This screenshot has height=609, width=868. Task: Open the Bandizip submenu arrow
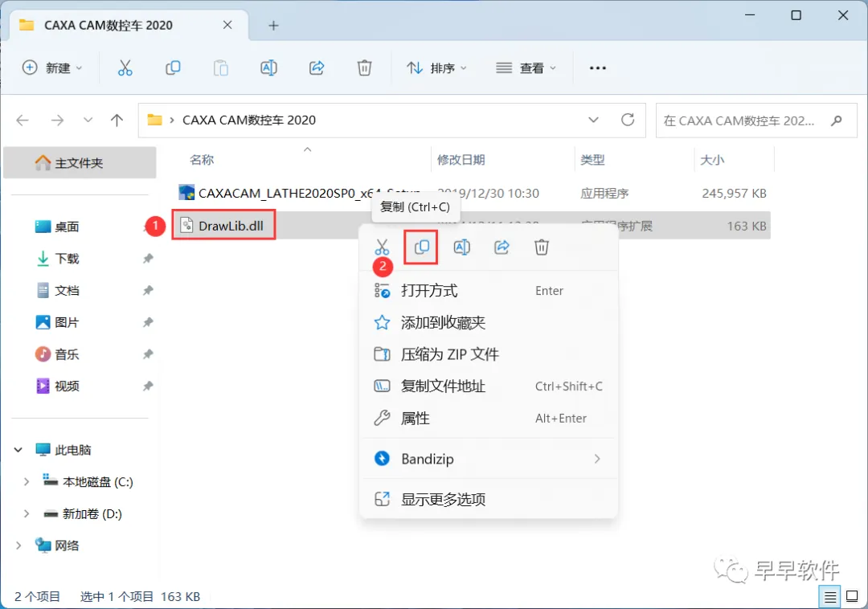click(x=597, y=459)
